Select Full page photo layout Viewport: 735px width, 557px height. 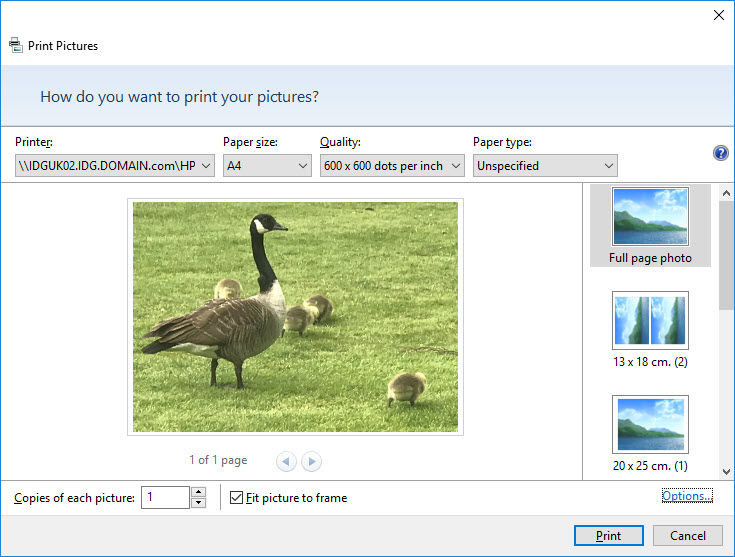(650, 225)
